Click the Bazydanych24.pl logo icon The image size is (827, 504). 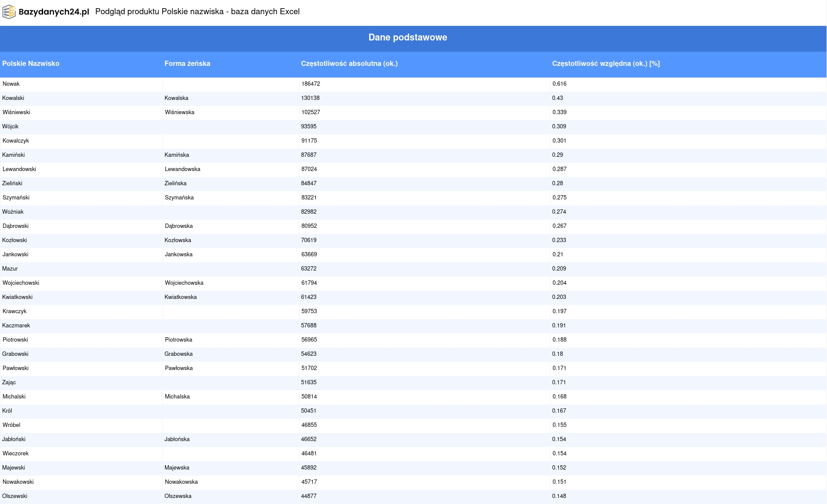[9, 12]
